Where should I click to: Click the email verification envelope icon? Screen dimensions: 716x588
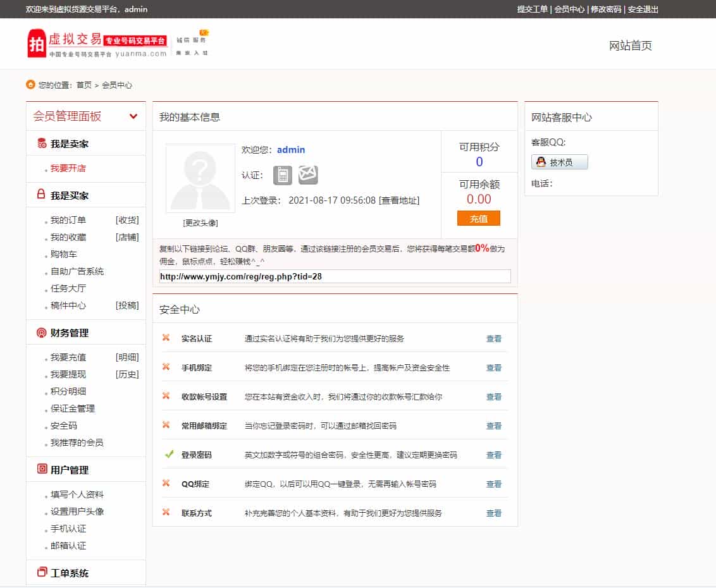[x=308, y=175]
